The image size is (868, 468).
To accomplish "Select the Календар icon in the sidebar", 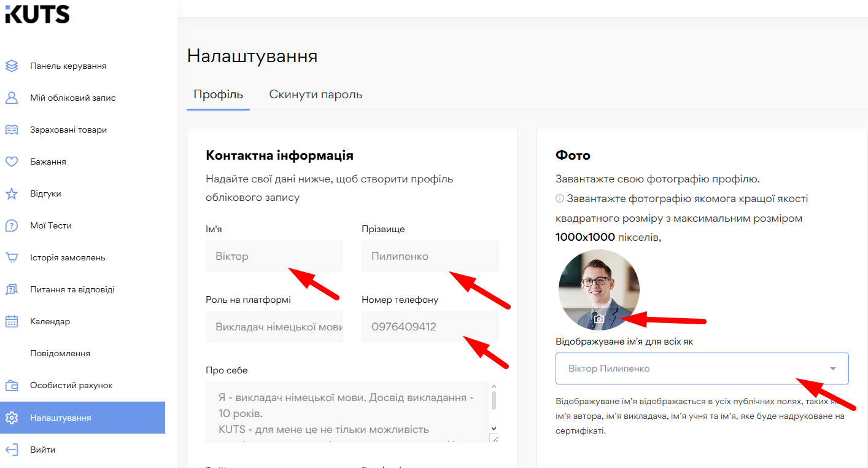I will tap(12, 321).
